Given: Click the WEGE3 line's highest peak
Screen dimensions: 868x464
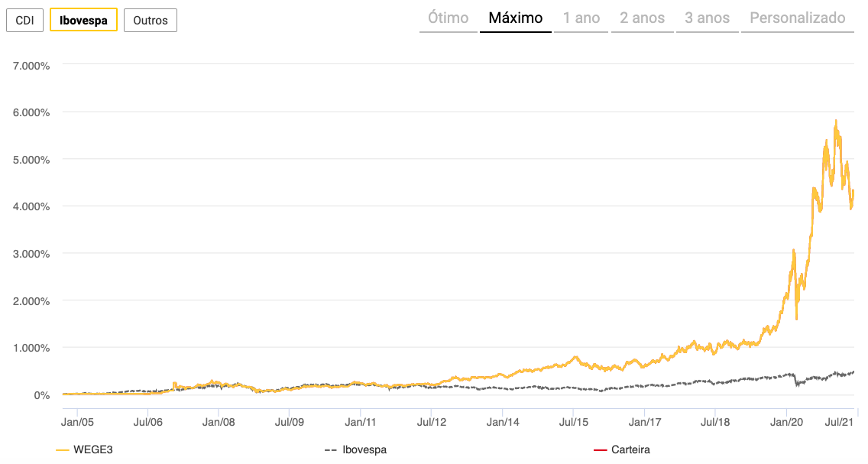Looking at the screenshot, I should [836, 120].
